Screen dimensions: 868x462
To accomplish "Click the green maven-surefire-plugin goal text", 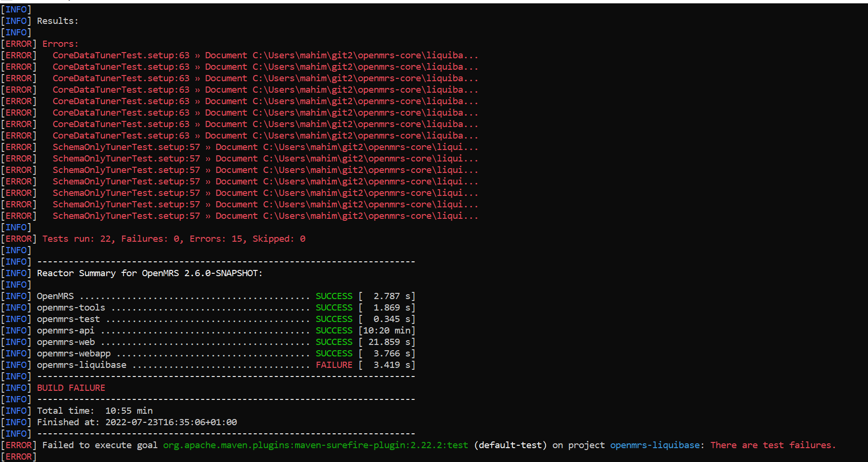I will coord(316,445).
